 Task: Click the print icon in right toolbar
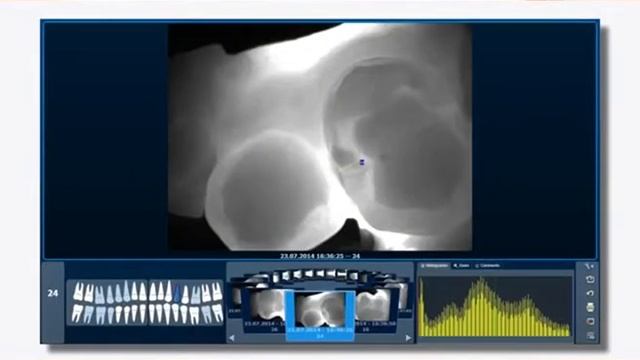[x=590, y=307]
